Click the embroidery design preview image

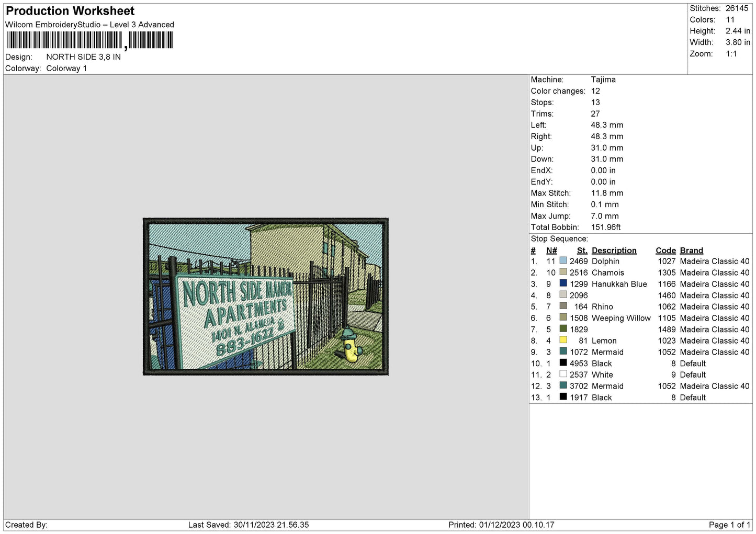(266, 297)
